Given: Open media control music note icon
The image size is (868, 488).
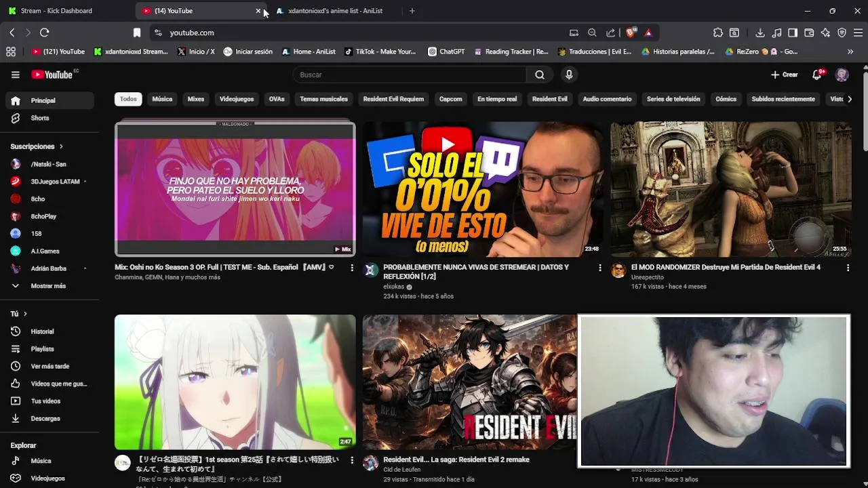Looking at the screenshot, I should 777,33.
